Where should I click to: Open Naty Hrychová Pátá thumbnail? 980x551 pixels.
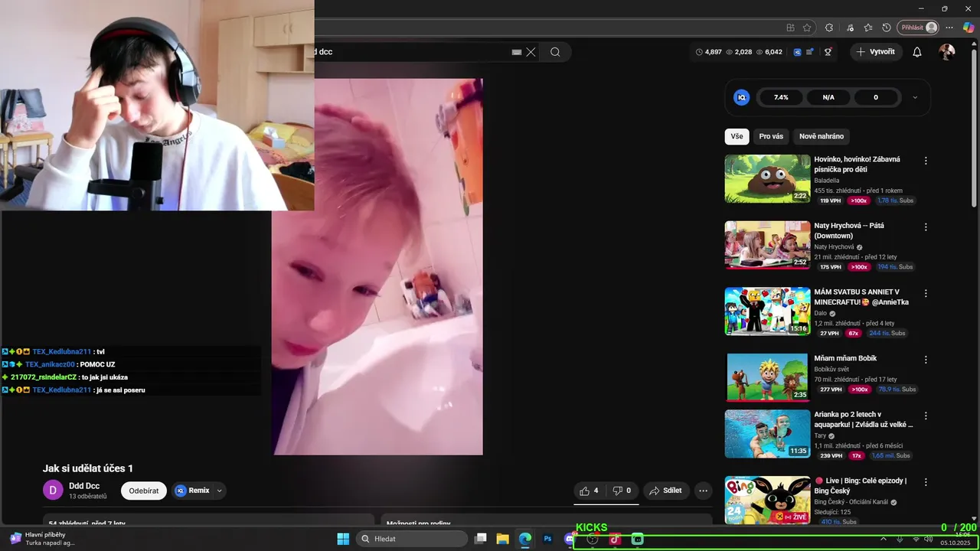(767, 245)
